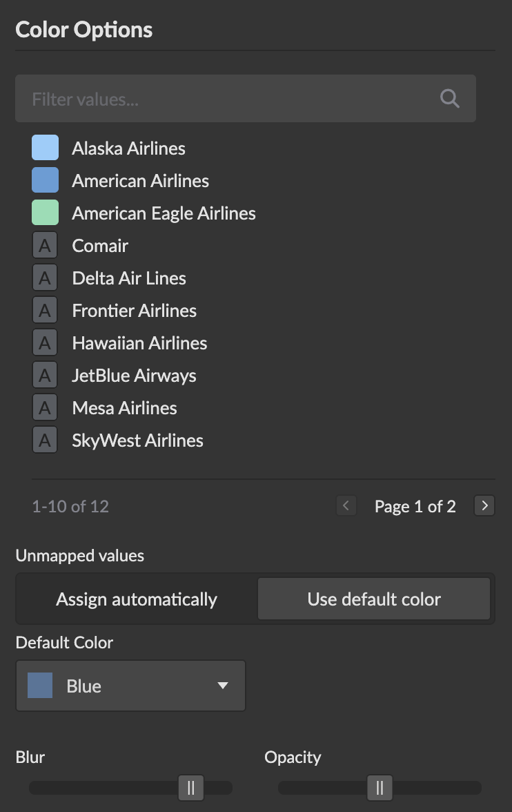Image resolution: width=512 pixels, height=812 pixels.
Task: Click the Blur slider handle
Action: click(191, 787)
